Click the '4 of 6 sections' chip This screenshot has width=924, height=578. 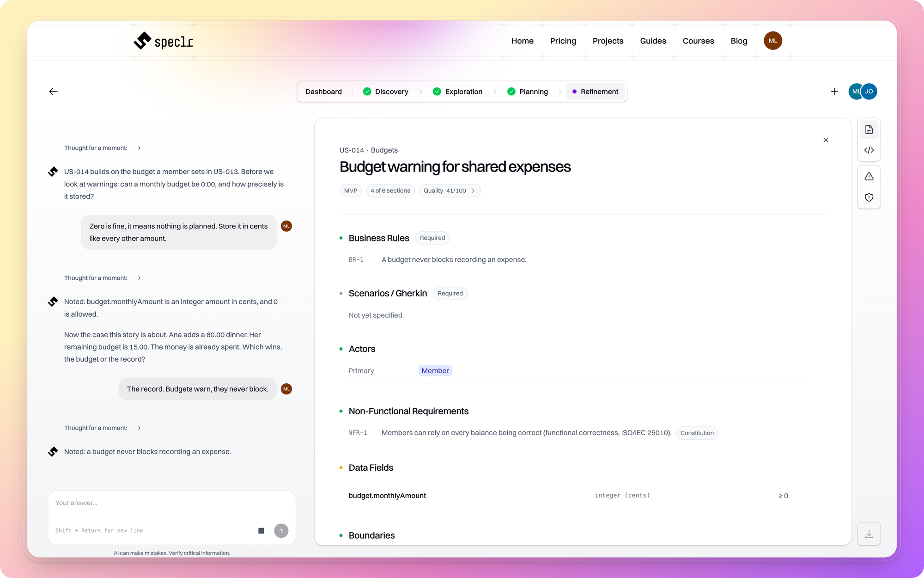tap(390, 191)
